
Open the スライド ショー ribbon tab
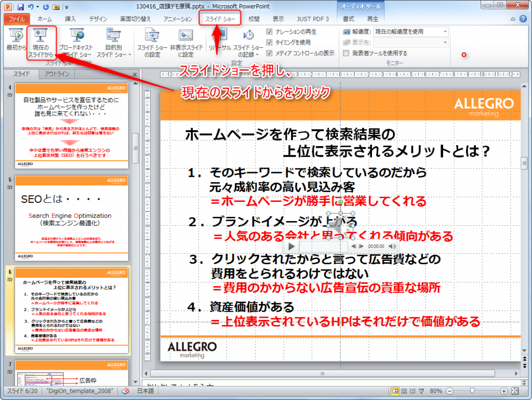click(220, 19)
